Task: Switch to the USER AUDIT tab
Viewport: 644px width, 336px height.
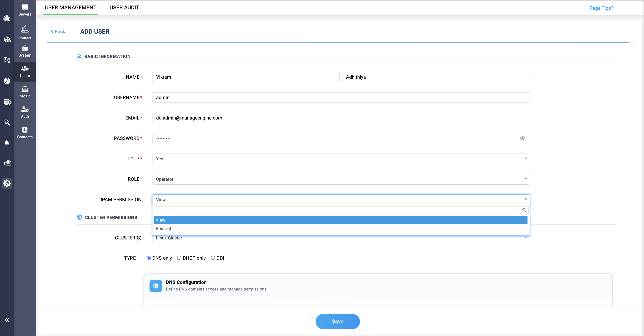Action: point(124,7)
